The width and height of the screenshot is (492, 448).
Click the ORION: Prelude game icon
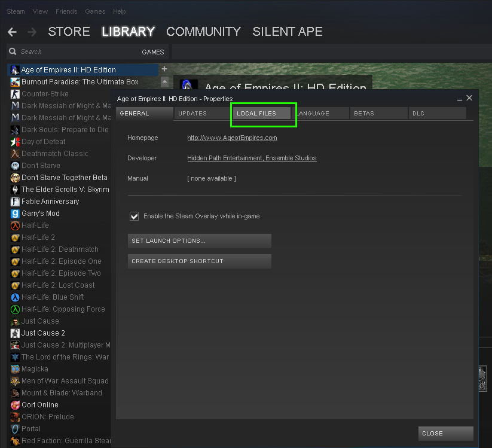15,417
